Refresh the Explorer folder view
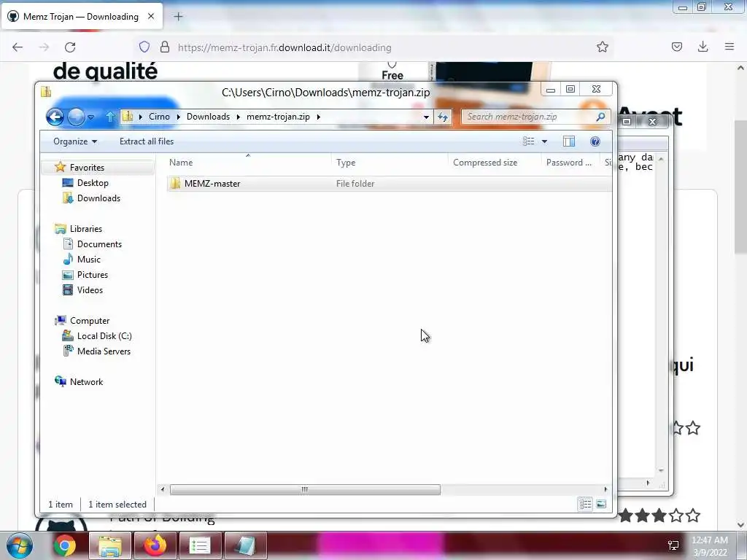 (x=443, y=117)
